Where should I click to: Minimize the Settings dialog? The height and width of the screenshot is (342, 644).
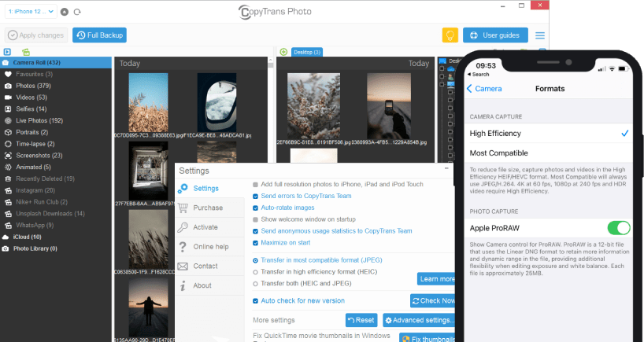446,168
